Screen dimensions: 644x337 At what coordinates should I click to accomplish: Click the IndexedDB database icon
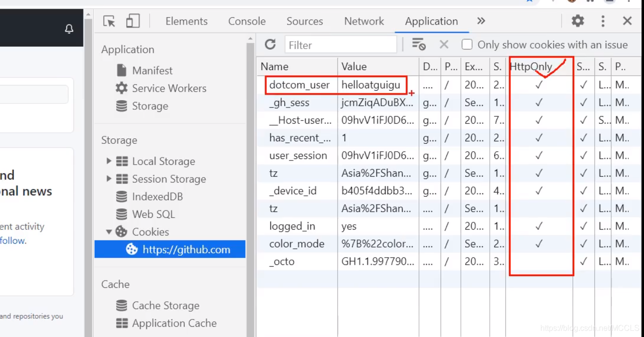[121, 196]
